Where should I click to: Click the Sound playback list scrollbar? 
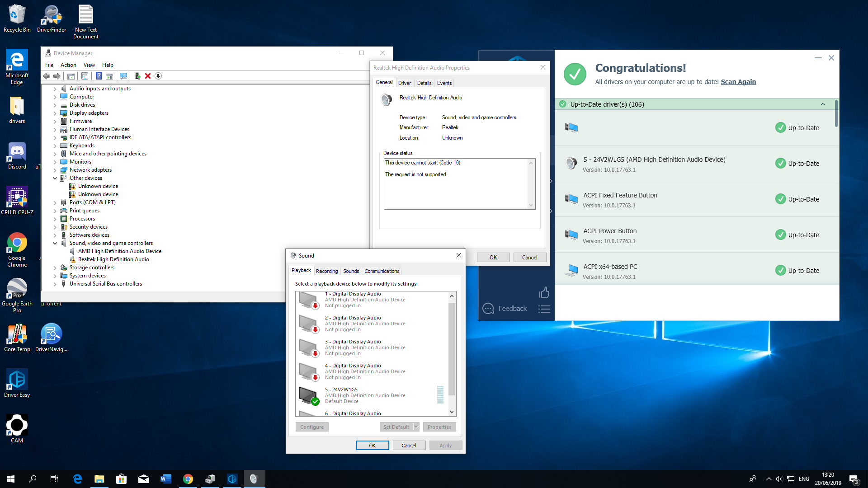(452, 349)
